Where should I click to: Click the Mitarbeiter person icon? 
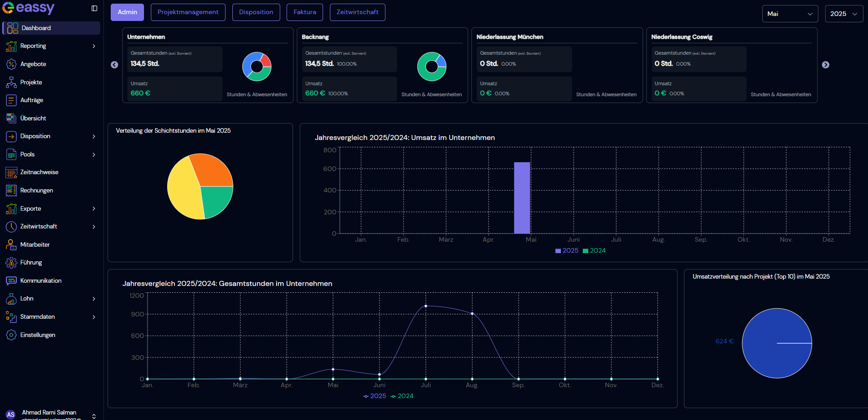point(11,245)
